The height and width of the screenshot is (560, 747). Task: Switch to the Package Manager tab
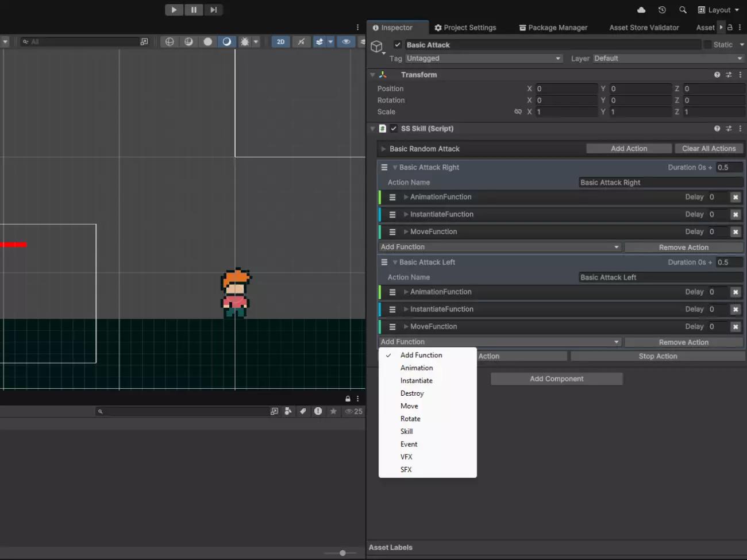[553, 28]
